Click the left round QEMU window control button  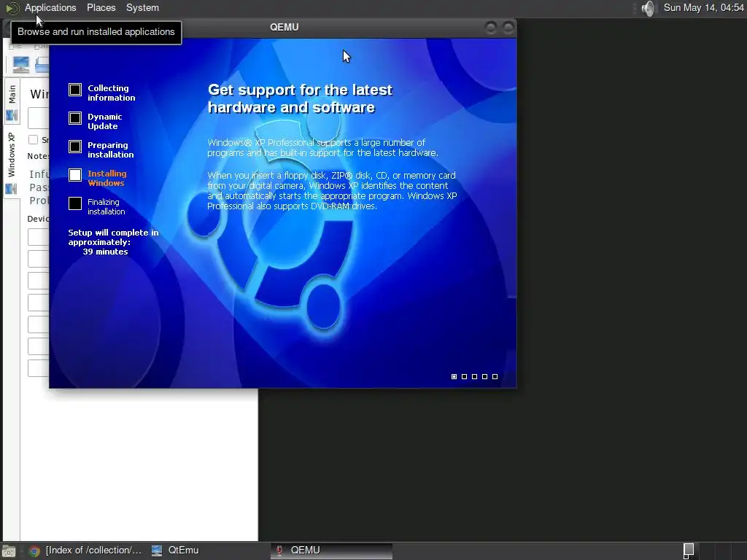[490, 28]
